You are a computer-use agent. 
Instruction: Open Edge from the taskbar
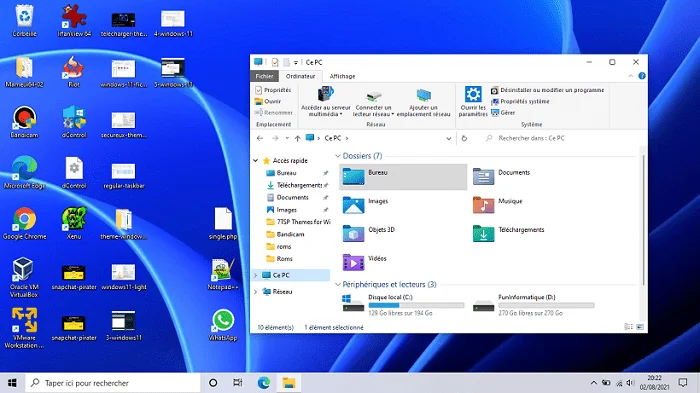coord(264,383)
